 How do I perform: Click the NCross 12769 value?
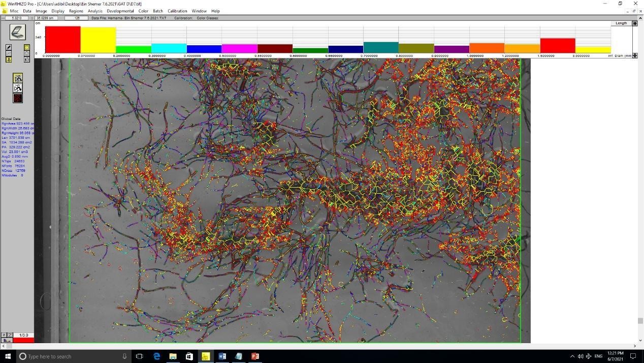[13, 171]
